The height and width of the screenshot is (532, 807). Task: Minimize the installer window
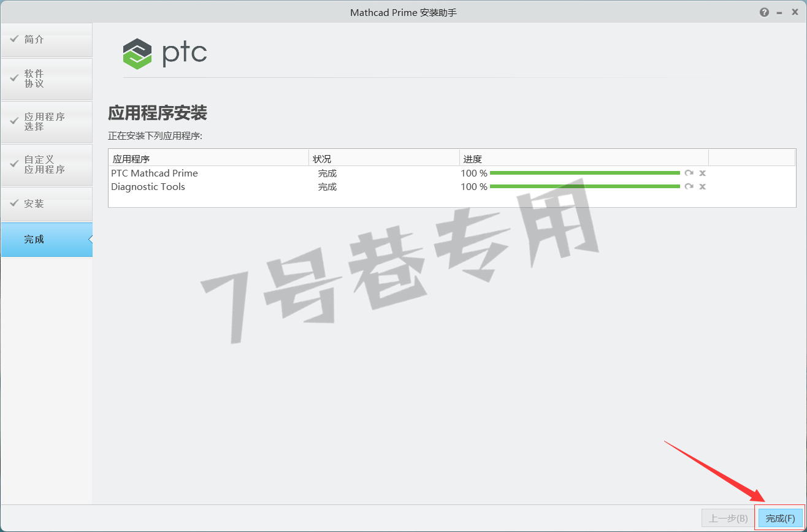pos(779,13)
